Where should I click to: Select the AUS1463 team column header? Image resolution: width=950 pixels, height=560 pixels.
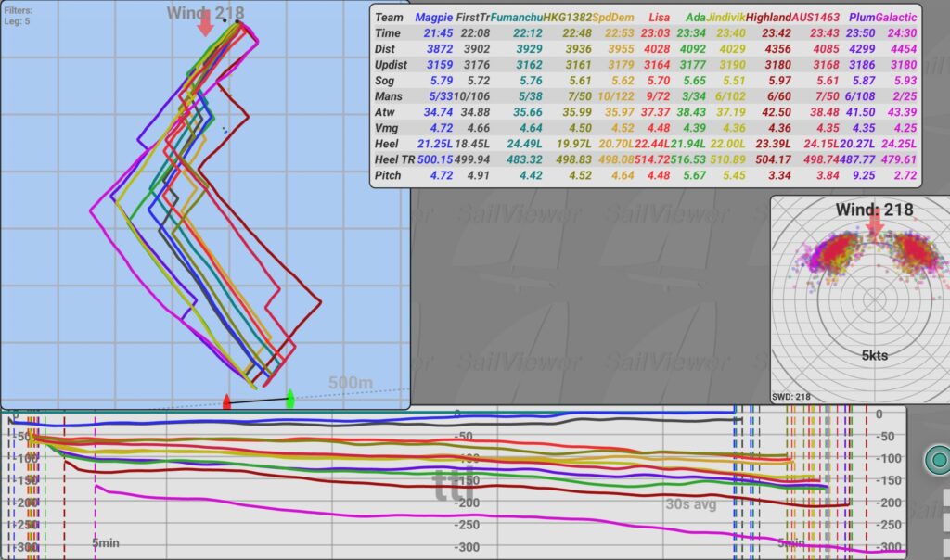pos(815,18)
